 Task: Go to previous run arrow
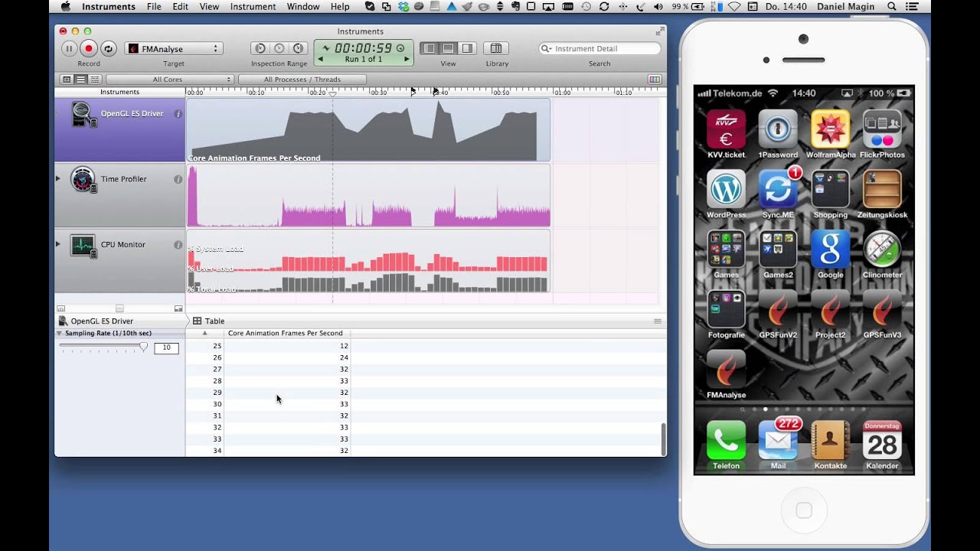320,59
